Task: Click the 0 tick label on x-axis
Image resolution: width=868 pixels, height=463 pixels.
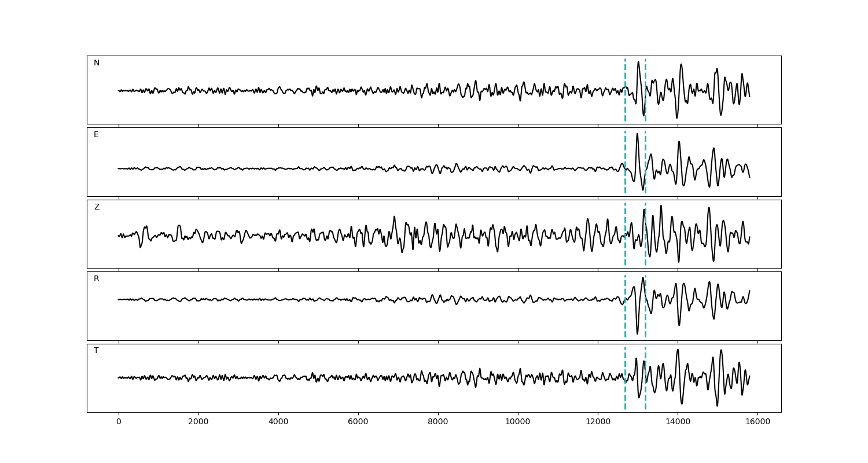Action: click(x=119, y=422)
